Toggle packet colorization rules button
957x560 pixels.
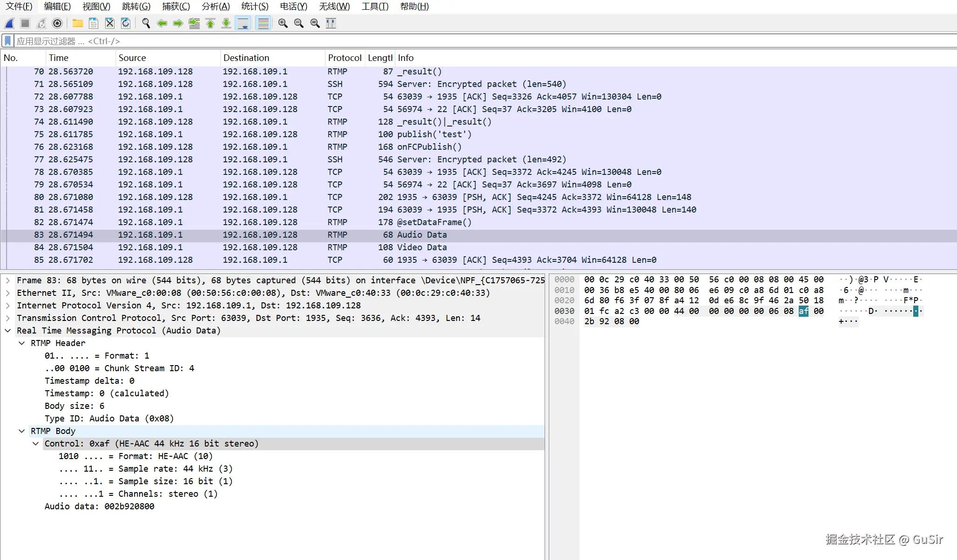(263, 23)
